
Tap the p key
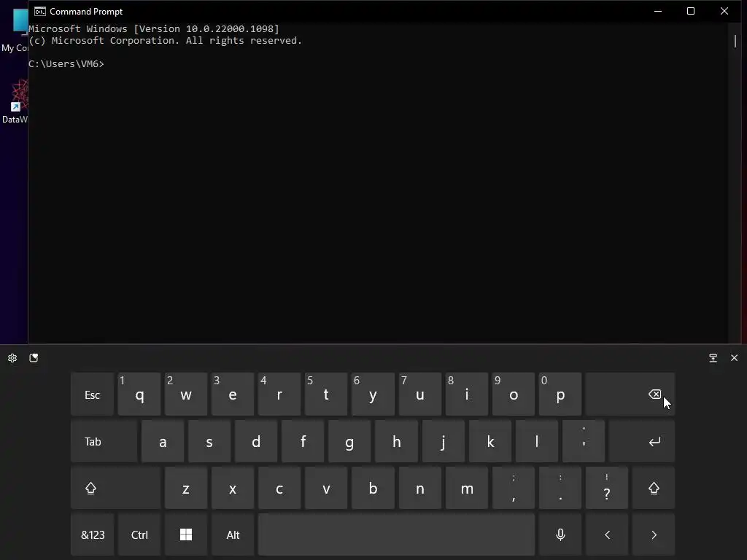point(560,394)
